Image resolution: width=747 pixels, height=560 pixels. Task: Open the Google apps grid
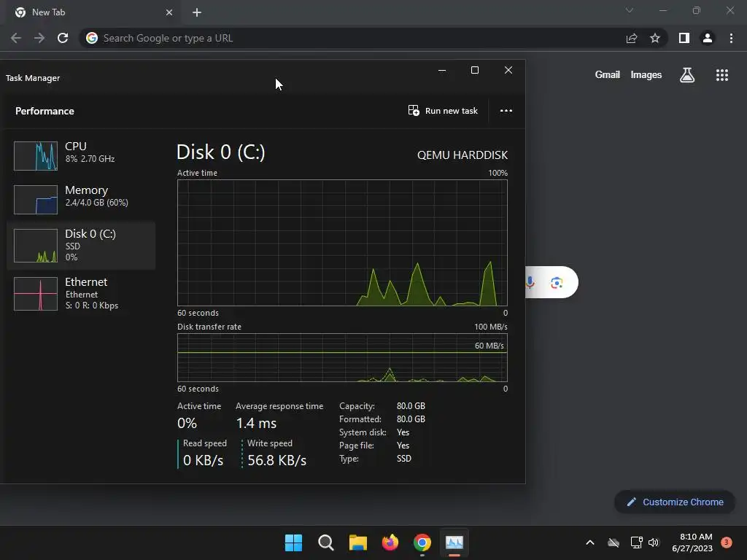click(x=722, y=75)
